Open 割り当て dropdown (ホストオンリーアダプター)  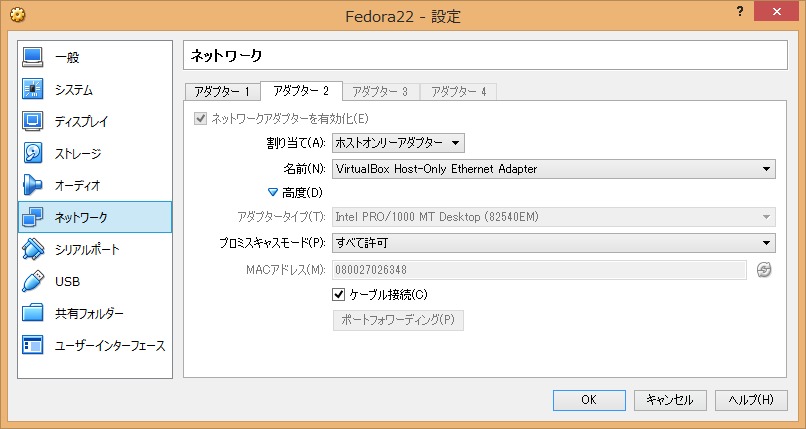point(398,143)
